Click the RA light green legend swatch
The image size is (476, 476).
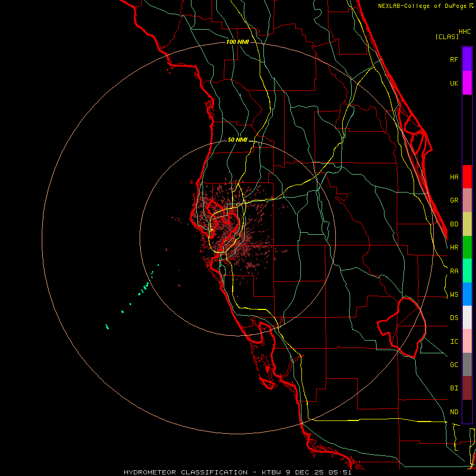coord(467,271)
